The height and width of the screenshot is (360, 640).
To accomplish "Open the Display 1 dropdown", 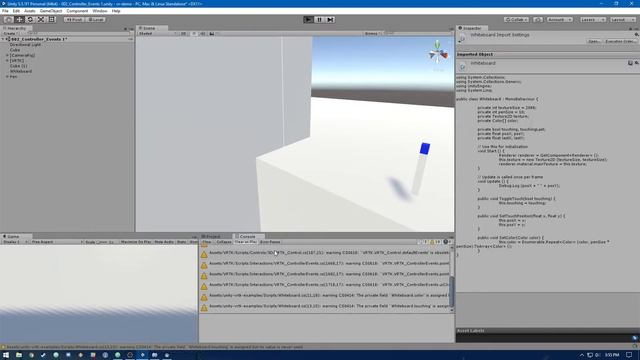I will pos(14,242).
